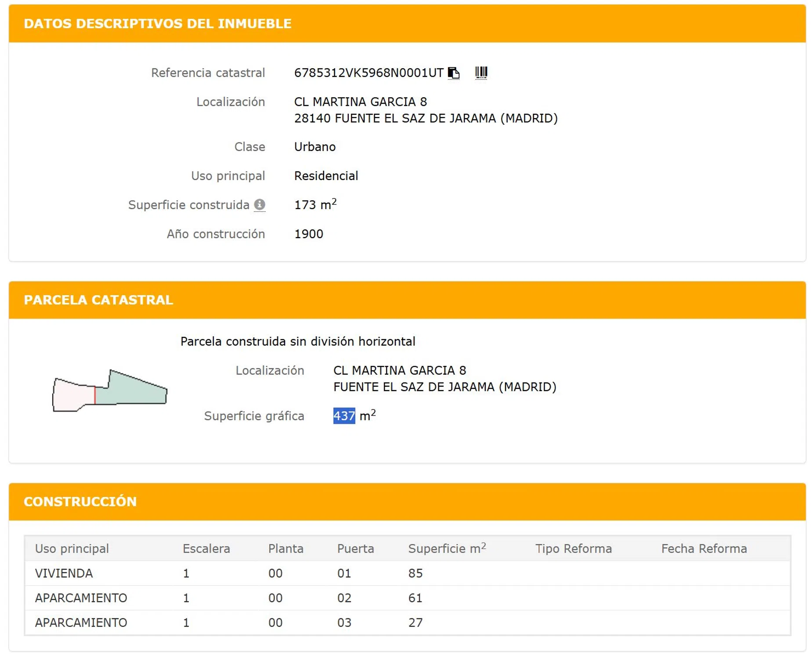
Task: Click the Tipo Reforma column header
Action: (573, 549)
